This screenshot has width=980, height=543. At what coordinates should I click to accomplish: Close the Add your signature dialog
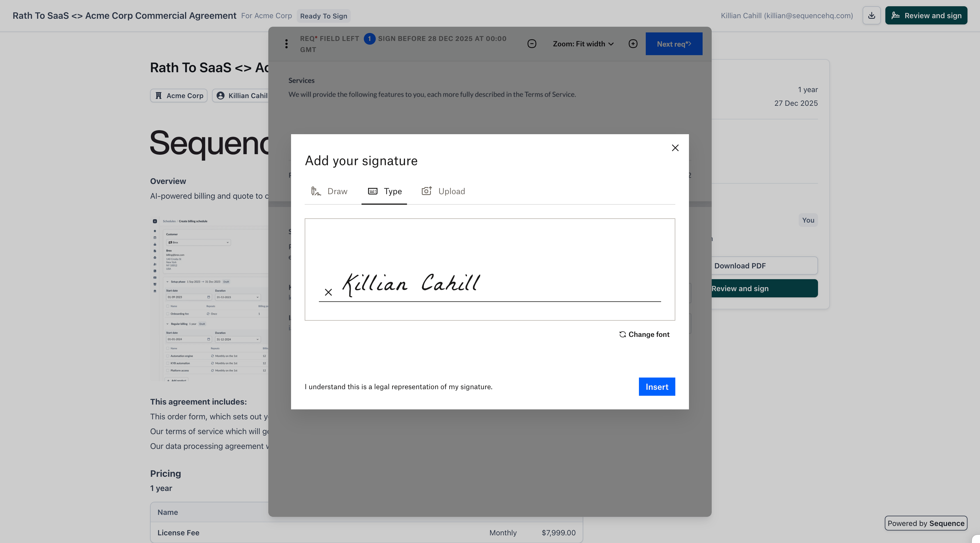click(675, 148)
